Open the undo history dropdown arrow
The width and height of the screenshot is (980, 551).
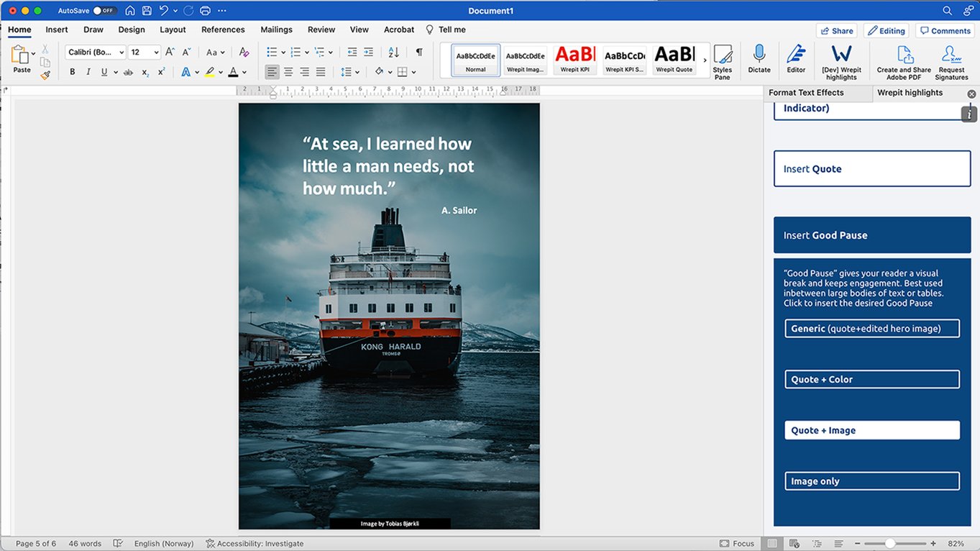(x=175, y=11)
